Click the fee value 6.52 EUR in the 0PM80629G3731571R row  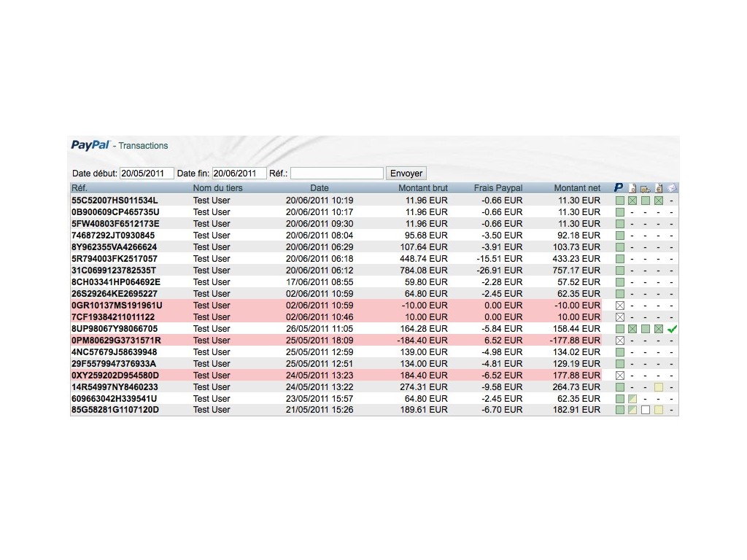[x=503, y=341]
